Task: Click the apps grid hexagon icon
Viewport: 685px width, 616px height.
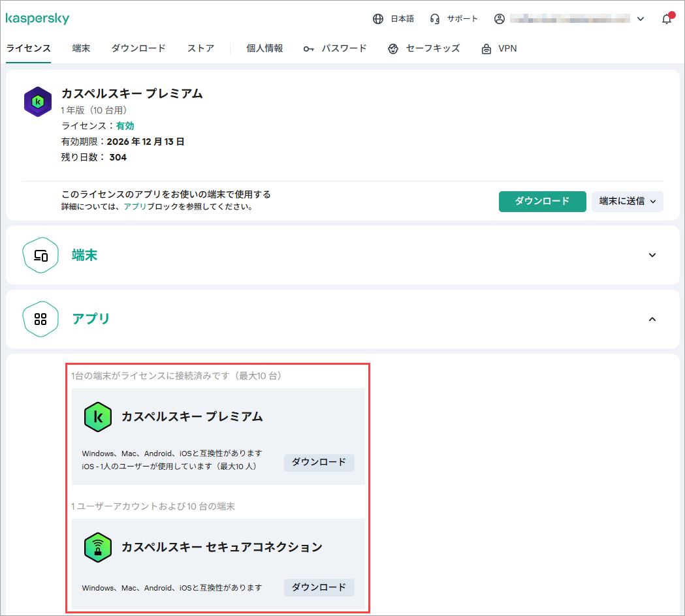Action: pyautogui.click(x=40, y=319)
